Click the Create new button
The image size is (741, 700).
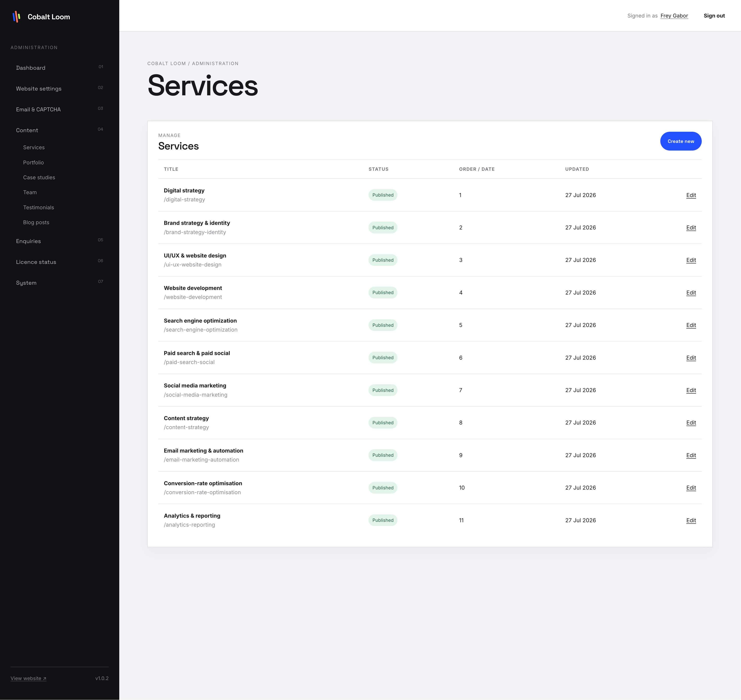(x=680, y=141)
